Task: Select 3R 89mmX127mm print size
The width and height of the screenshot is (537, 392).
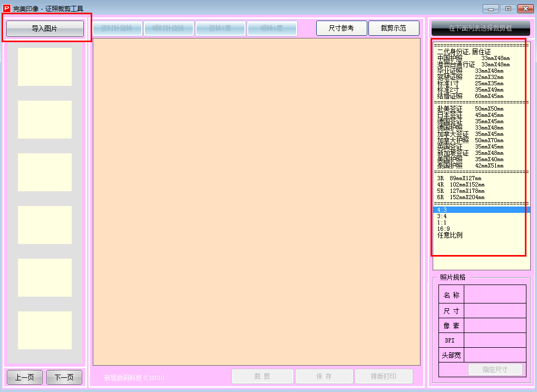Action: [481, 179]
